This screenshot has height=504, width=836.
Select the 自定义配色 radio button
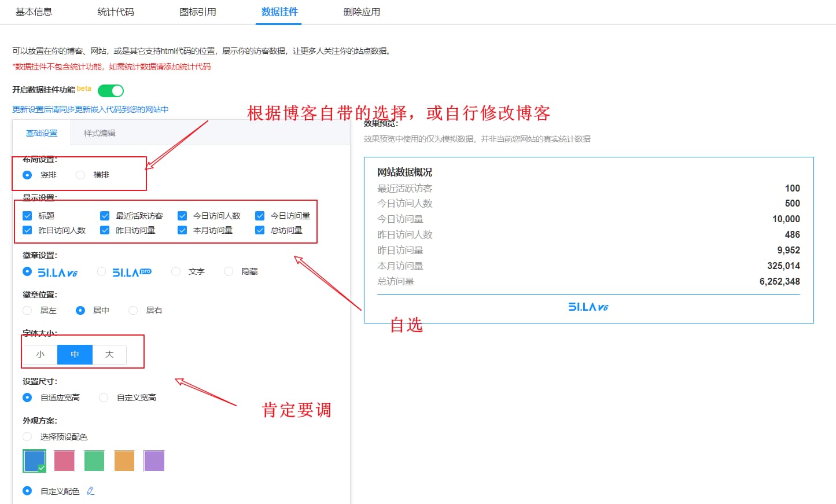coord(27,491)
